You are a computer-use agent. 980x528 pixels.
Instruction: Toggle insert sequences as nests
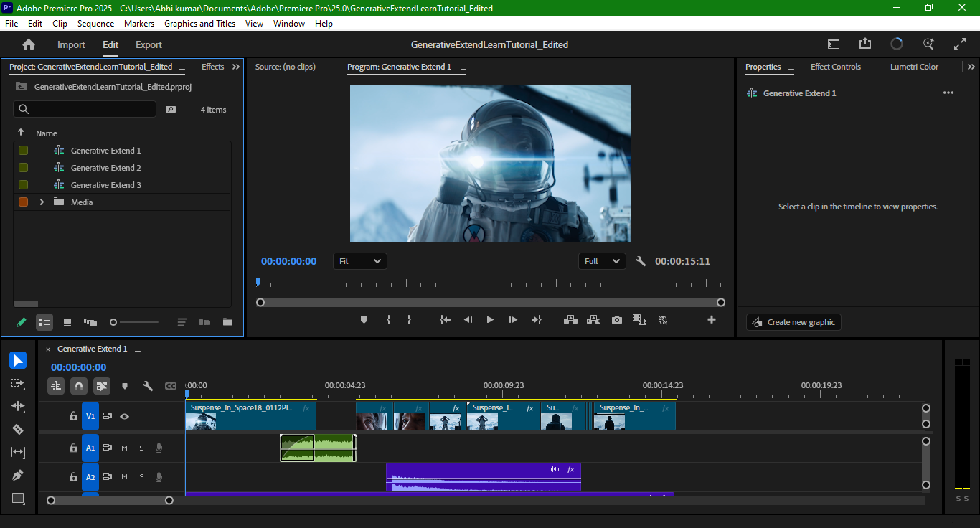[x=56, y=386]
